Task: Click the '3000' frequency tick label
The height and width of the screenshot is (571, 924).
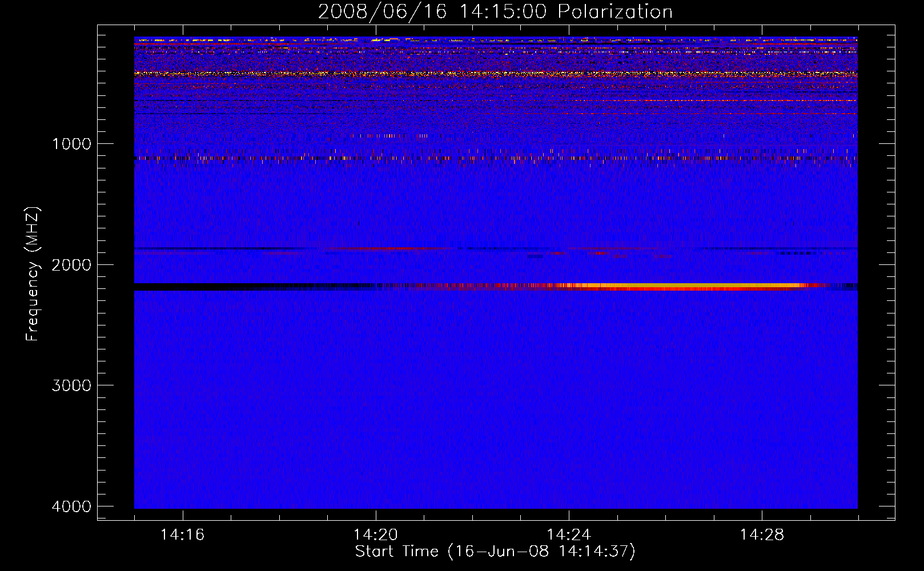Action: 71,385
